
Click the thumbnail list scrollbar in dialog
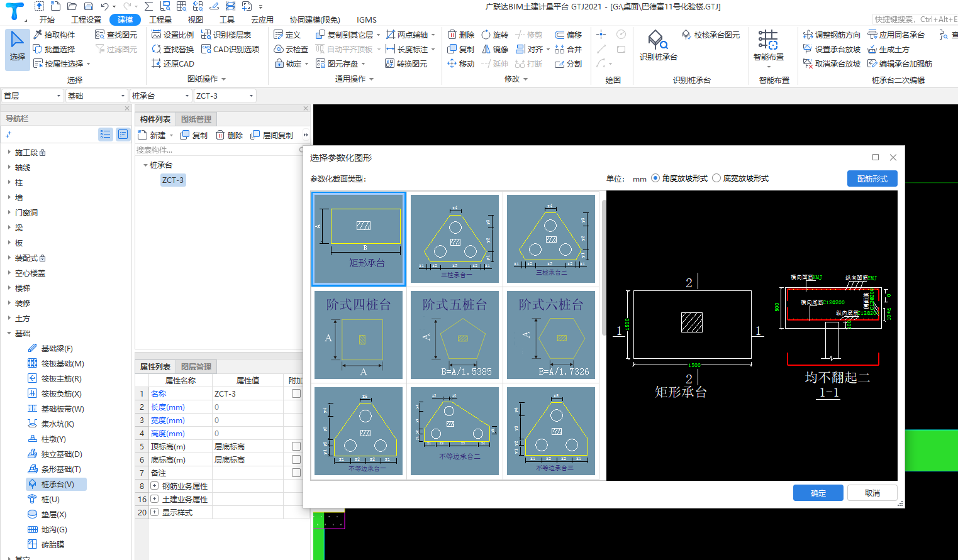[x=604, y=267]
